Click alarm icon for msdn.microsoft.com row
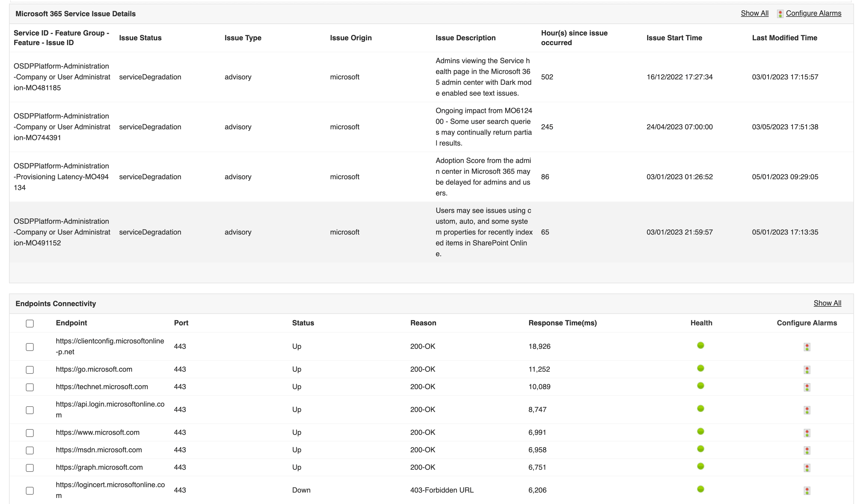 [807, 450]
